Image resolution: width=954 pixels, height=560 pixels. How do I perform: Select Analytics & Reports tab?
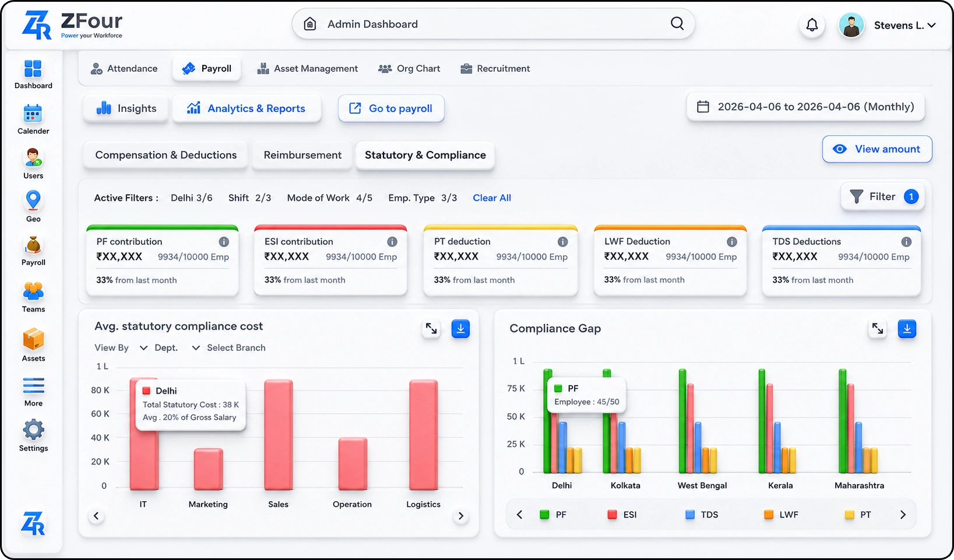[x=247, y=108]
